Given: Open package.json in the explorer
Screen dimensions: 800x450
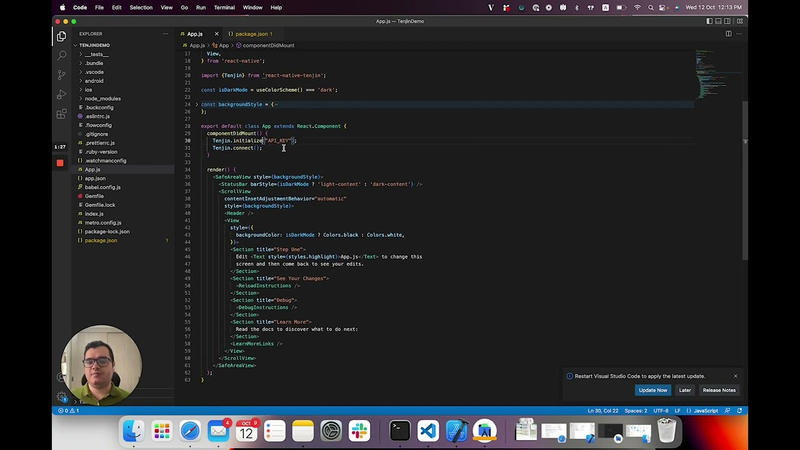Looking at the screenshot, I should [x=101, y=240].
